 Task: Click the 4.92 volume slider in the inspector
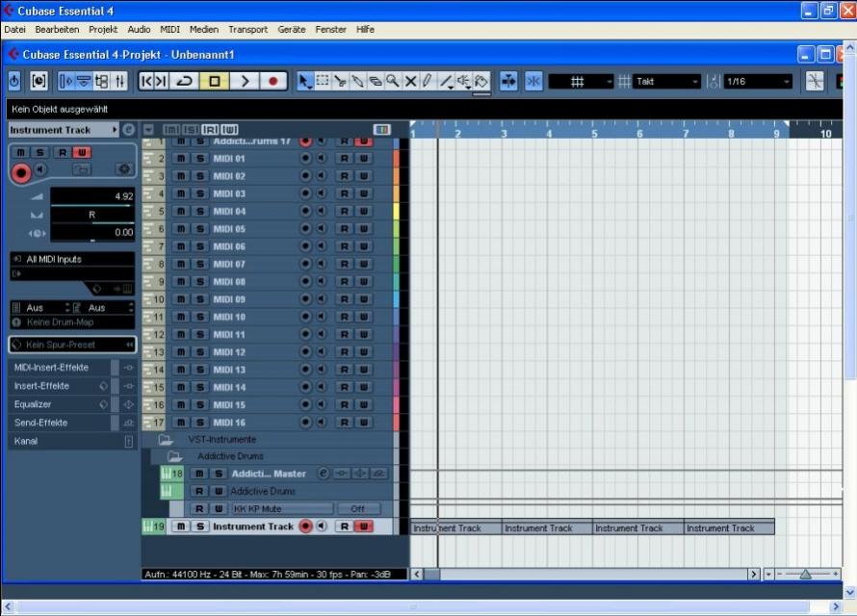coord(92,197)
